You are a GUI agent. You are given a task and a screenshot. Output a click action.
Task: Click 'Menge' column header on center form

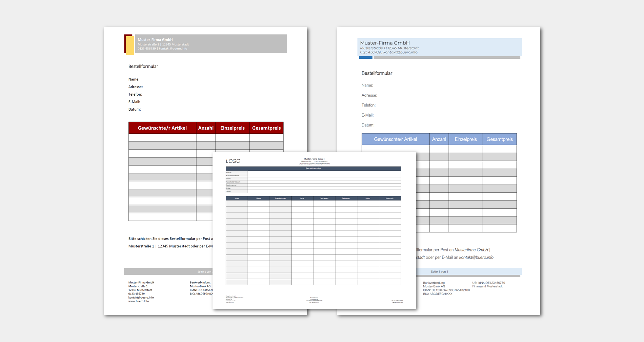pyautogui.click(x=259, y=198)
